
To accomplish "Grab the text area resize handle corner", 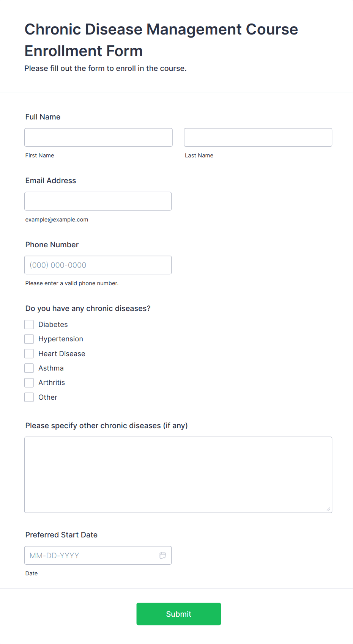I will point(328,509).
